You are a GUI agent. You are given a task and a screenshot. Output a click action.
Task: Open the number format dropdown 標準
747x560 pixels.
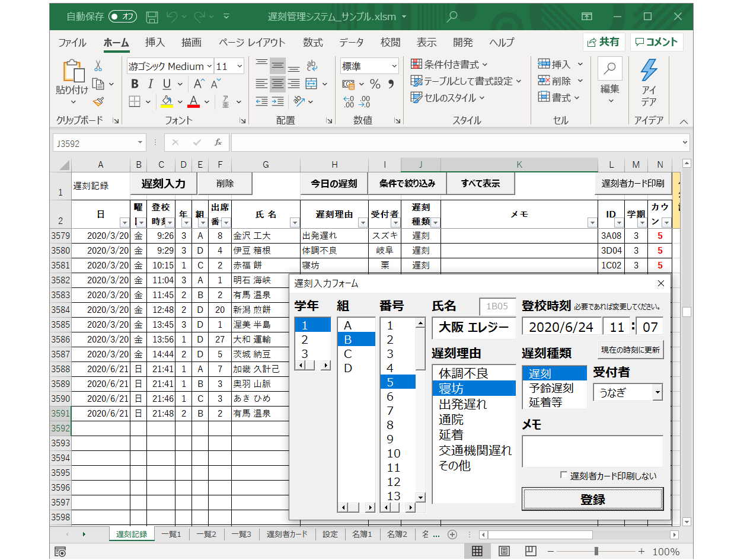pyautogui.click(x=393, y=66)
